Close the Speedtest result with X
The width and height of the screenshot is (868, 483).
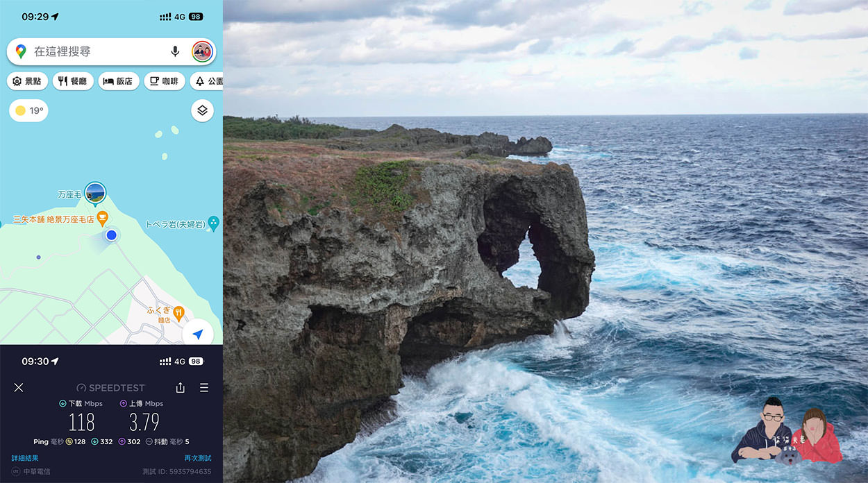pyautogui.click(x=19, y=388)
